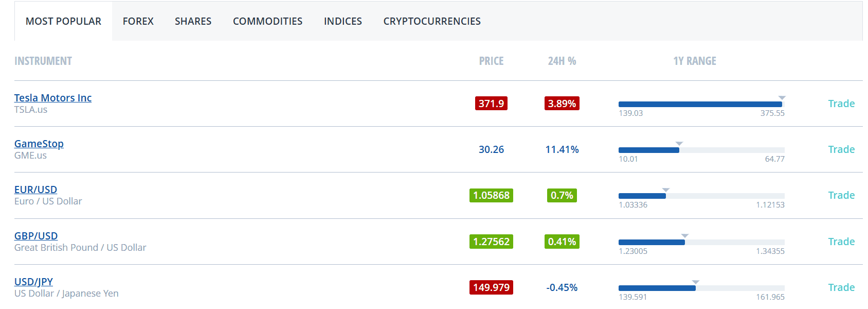Click the GME.us ticker text
Viewport: 868px width, 309px height.
pos(30,156)
